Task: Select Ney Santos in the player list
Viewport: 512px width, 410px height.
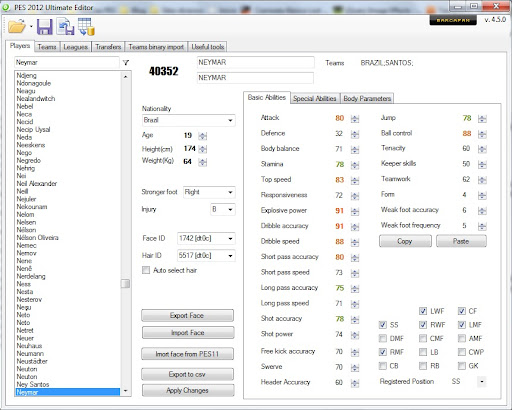Action: (33, 384)
